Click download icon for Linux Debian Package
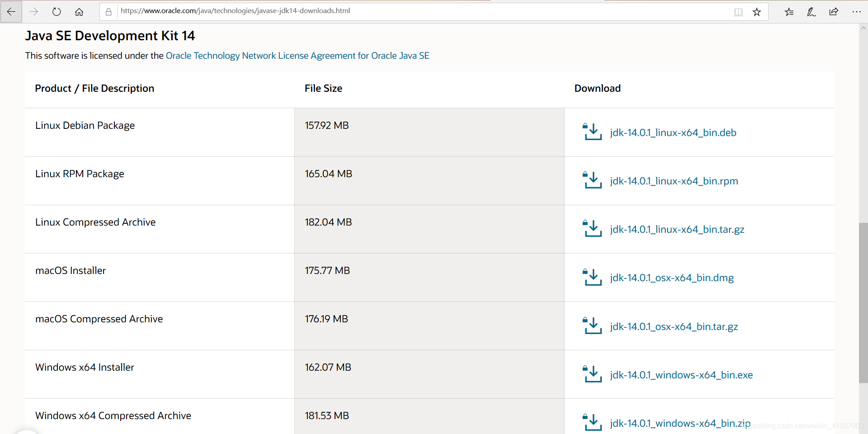This screenshot has width=868, height=434. pyautogui.click(x=592, y=132)
